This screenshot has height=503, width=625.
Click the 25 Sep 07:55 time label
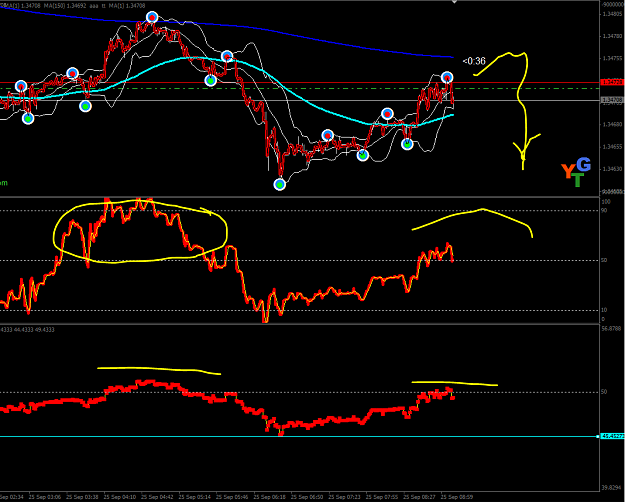[382, 497]
